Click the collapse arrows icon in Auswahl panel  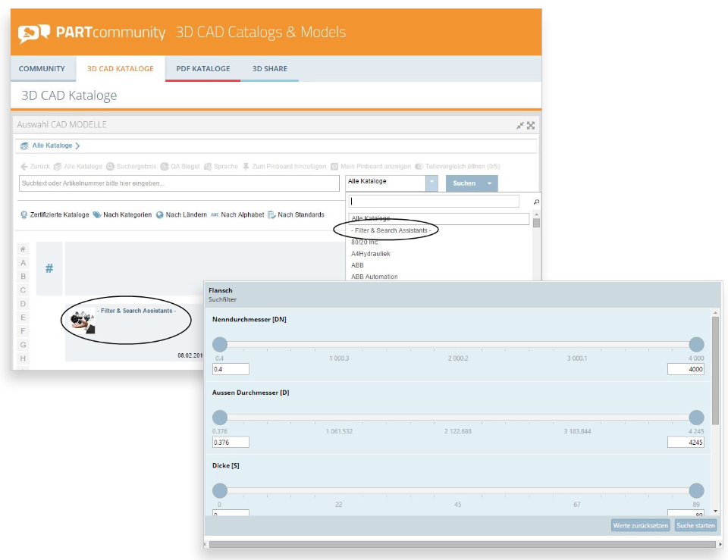520,125
